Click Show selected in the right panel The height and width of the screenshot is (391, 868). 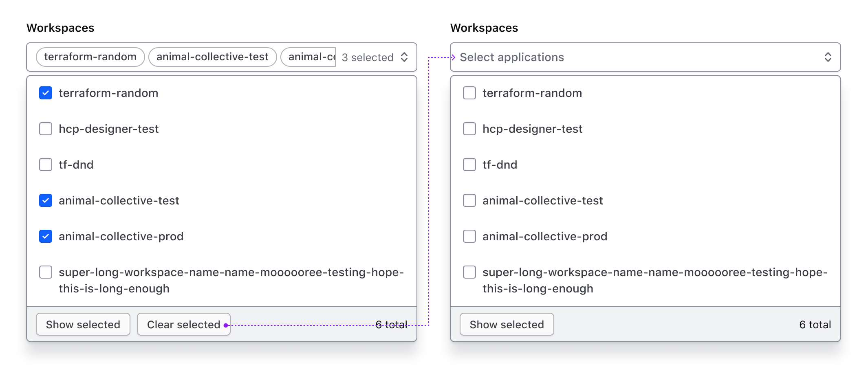(507, 324)
